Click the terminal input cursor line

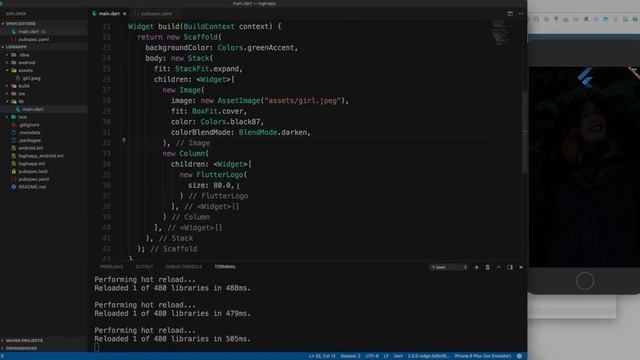click(x=96, y=348)
